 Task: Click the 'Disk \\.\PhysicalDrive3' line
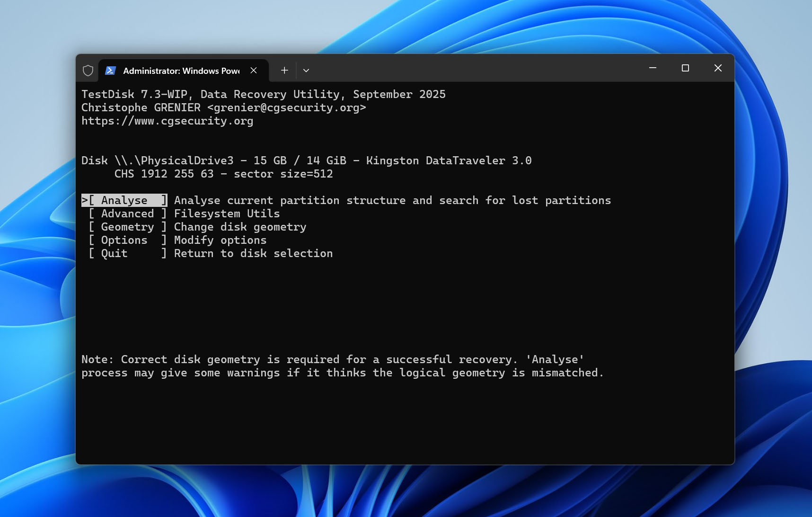(x=306, y=160)
